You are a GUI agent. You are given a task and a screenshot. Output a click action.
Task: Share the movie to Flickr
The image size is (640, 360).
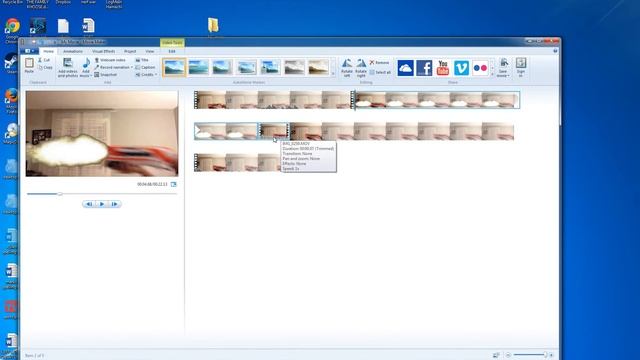[480, 68]
